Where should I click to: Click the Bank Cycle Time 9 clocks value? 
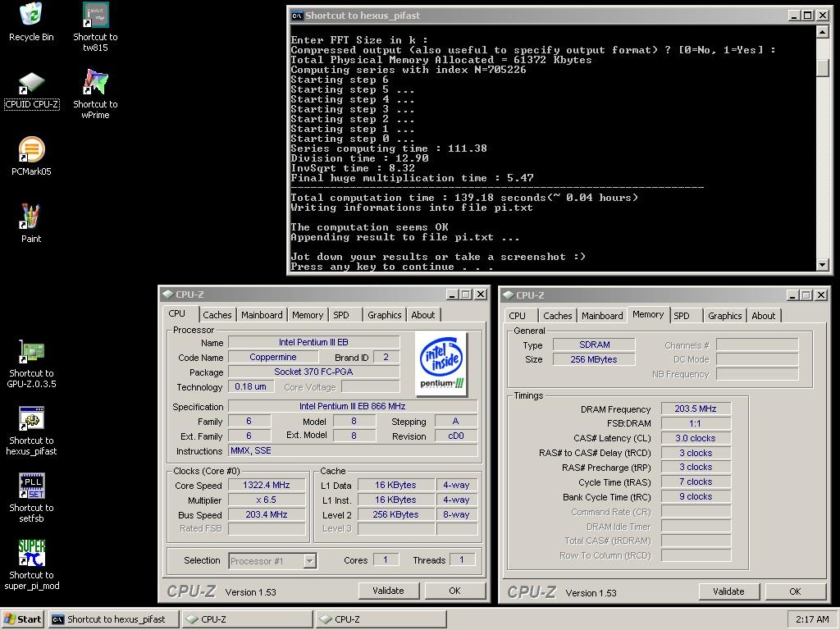[x=696, y=496]
